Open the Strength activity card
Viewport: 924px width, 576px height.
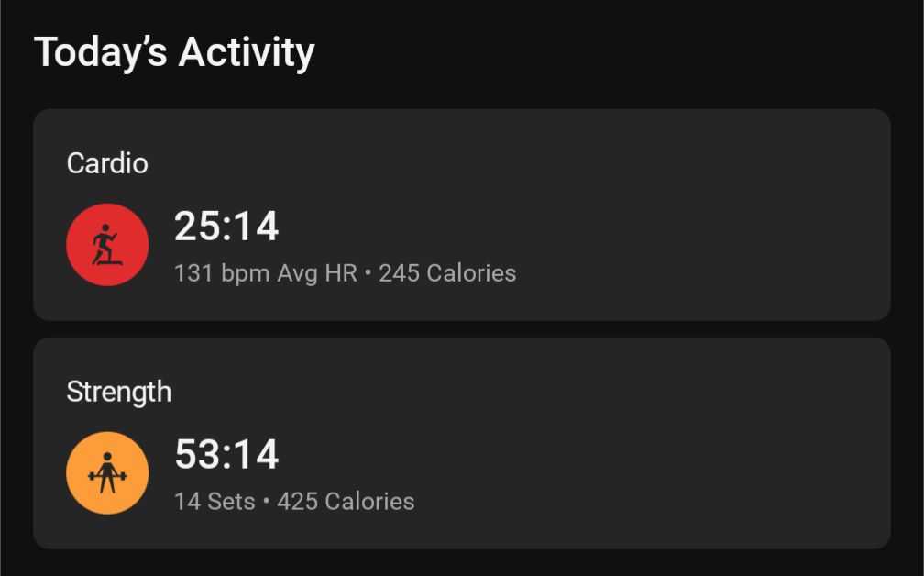click(461, 443)
